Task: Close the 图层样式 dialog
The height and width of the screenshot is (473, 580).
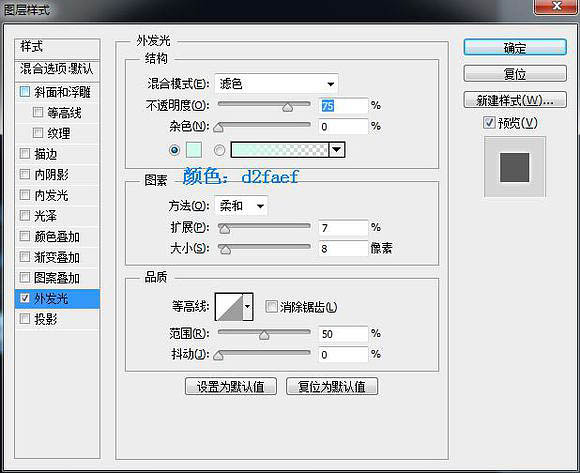Action: 556,6
